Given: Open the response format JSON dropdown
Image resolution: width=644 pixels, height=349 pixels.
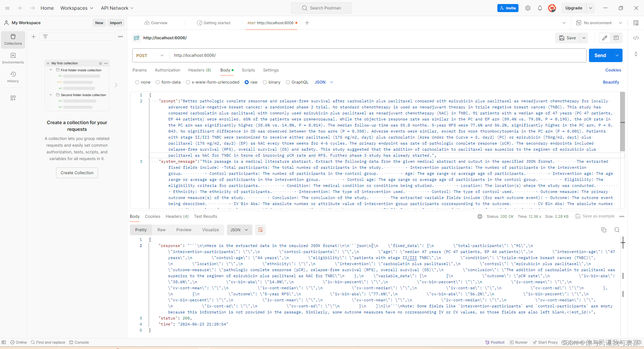Looking at the screenshot, I should coord(239,230).
